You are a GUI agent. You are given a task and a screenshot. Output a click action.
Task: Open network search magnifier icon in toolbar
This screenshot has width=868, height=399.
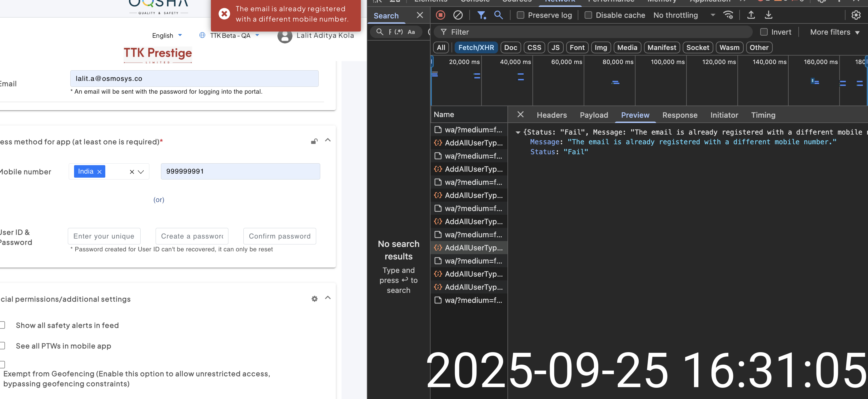(498, 15)
